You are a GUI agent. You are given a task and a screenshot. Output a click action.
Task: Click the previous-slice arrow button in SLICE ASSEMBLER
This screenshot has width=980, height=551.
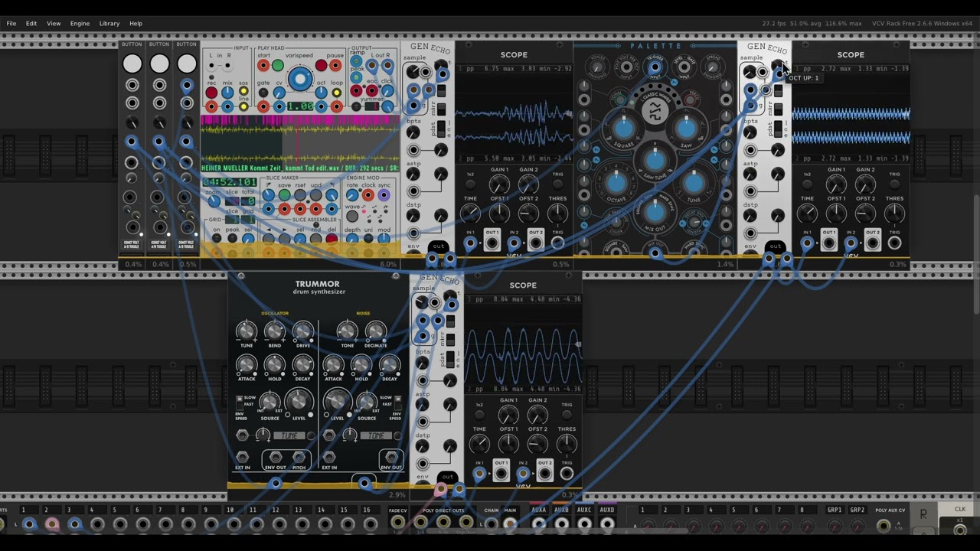269,238
